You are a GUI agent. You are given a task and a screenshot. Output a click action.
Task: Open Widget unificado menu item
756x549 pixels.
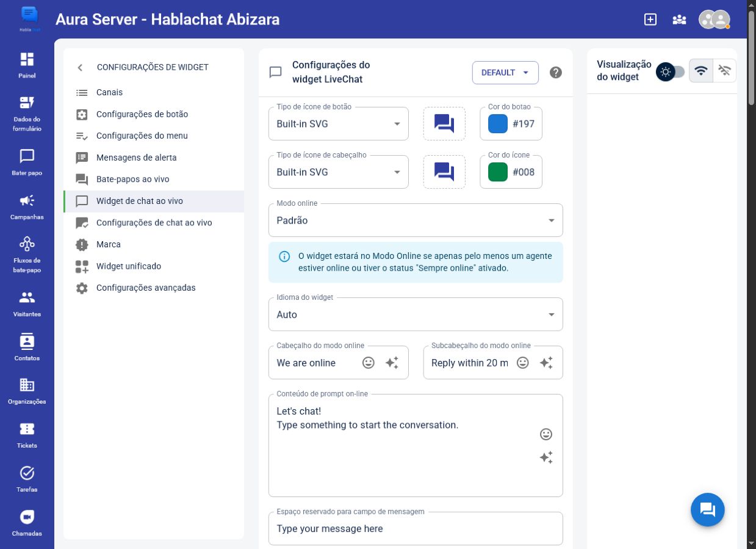pyautogui.click(x=154, y=266)
